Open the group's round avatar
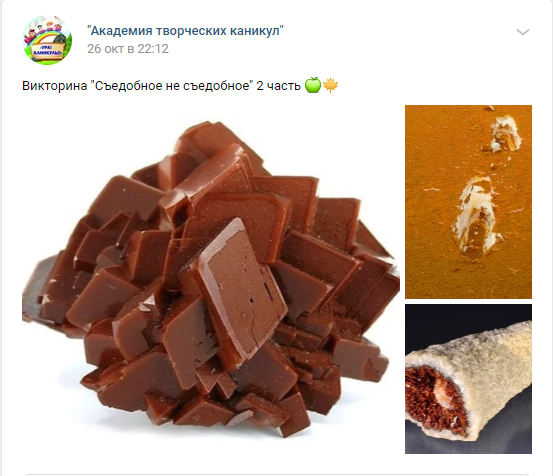553x476 pixels. pos(47,40)
